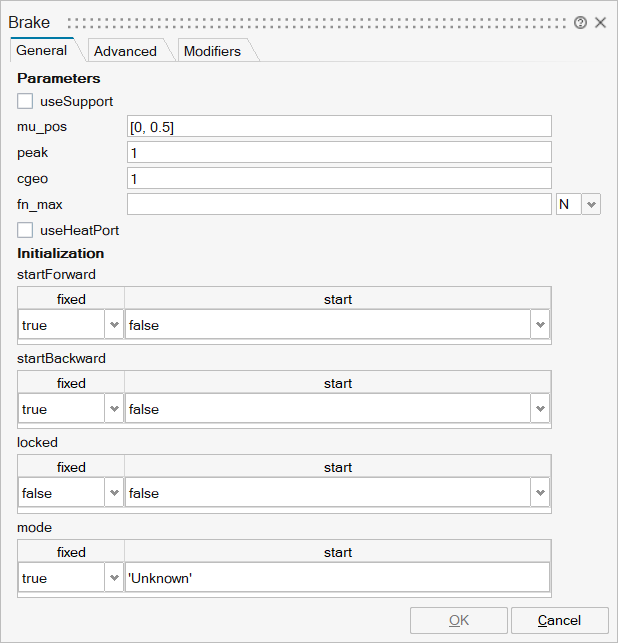Open startBackward fixed dropdown
The image size is (618, 643).
click(113, 409)
